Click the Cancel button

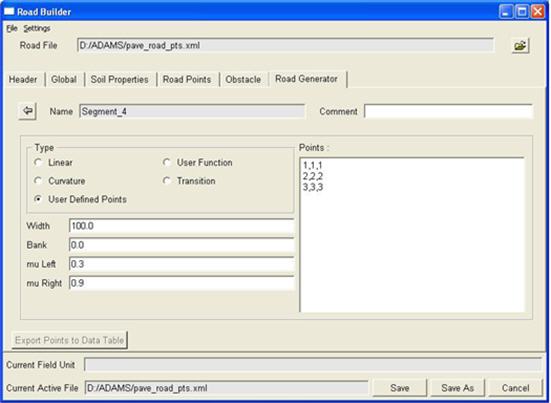[516, 388]
